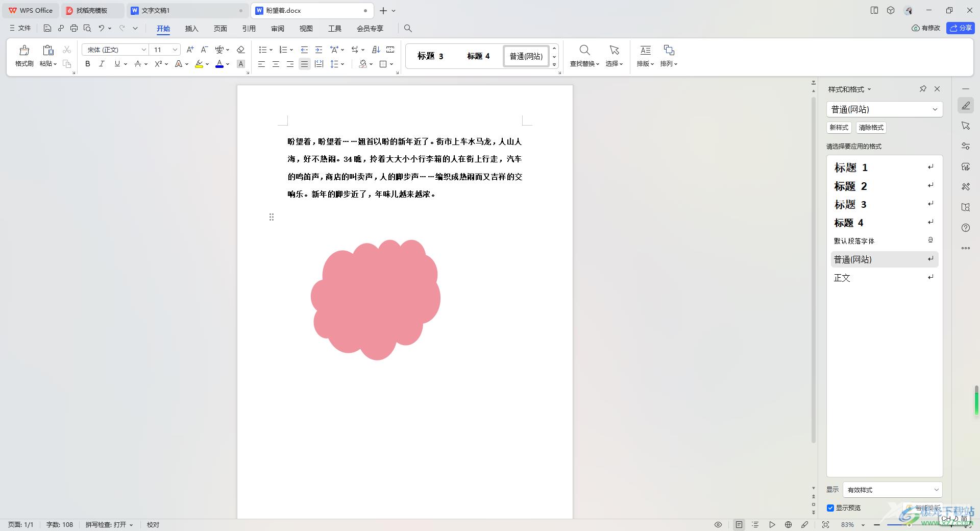
Task: Click the Arrange (排列) icon
Action: (669, 50)
